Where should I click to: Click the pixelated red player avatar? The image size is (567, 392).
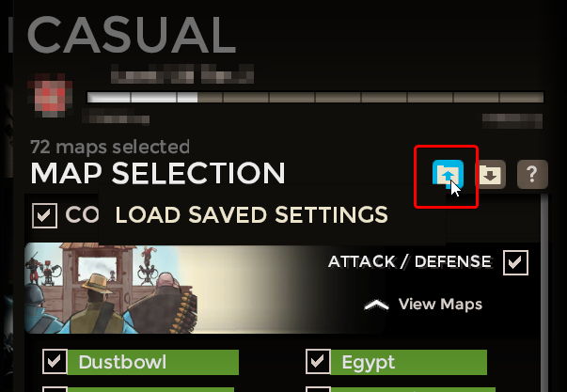pos(50,95)
